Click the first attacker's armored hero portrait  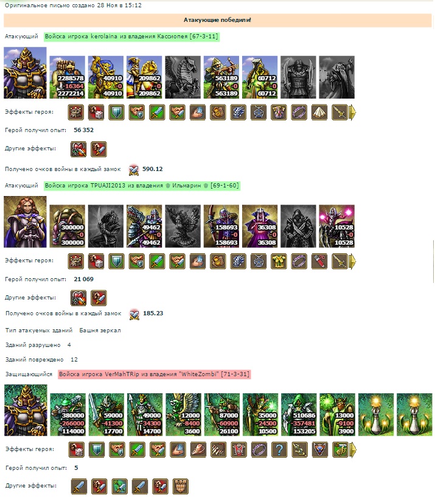click(x=25, y=72)
